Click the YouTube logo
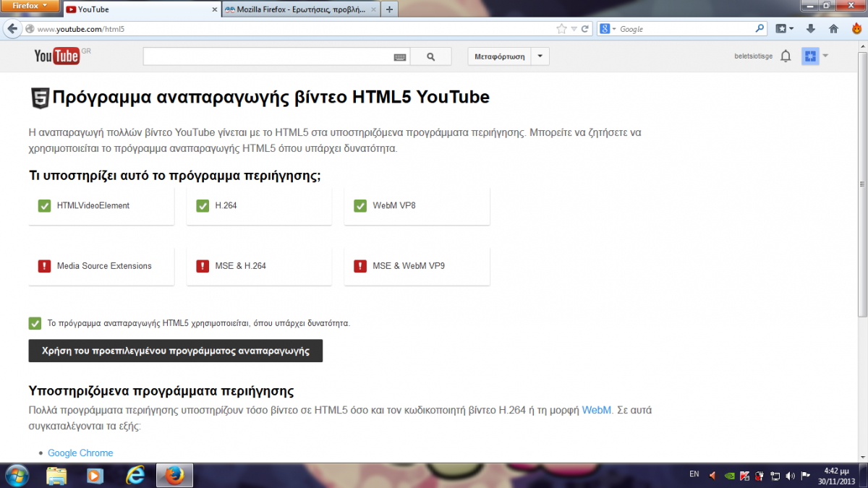The height and width of the screenshot is (488, 868). [57, 56]
